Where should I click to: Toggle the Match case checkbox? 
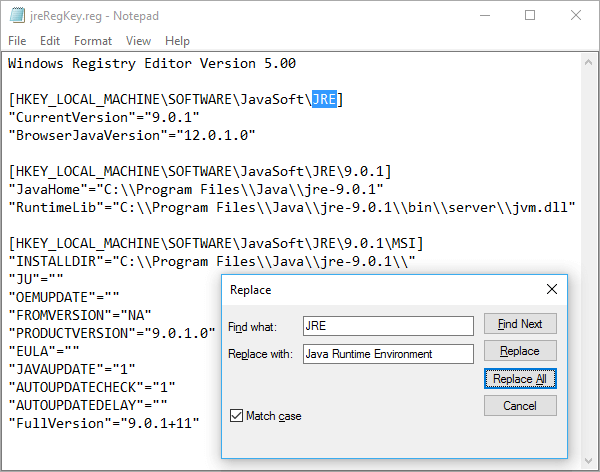point(236,415)
